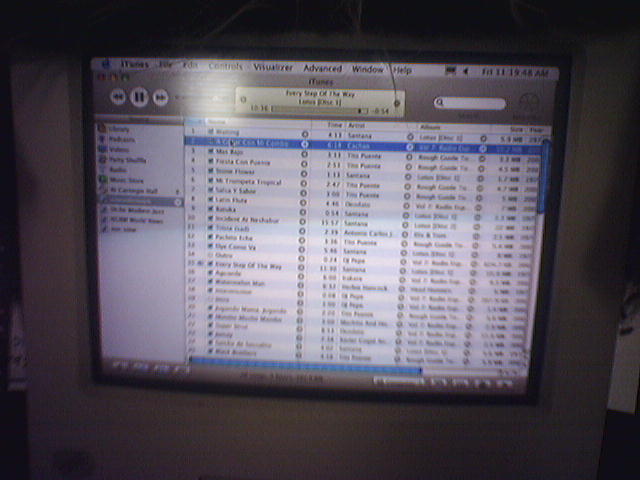Click the search field in the toolbar
This screenshot has height=480, width=640.
(469, 103)
